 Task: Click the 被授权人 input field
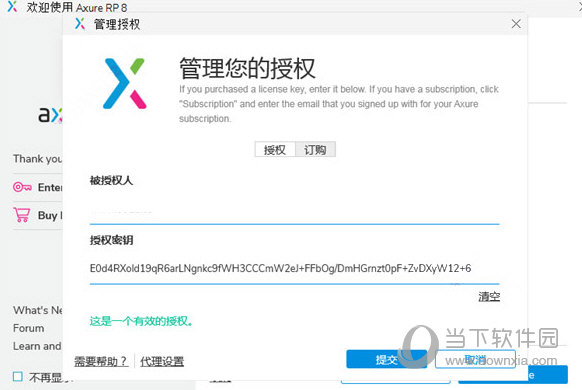[294, 211]
